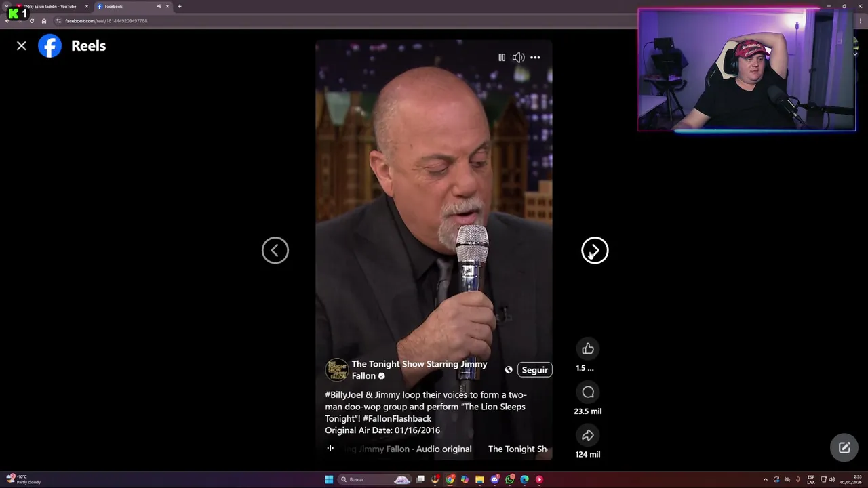Screen dimensions: 868x488
Task: Open File Explorer from the taskbar
Action: [479, 479]
